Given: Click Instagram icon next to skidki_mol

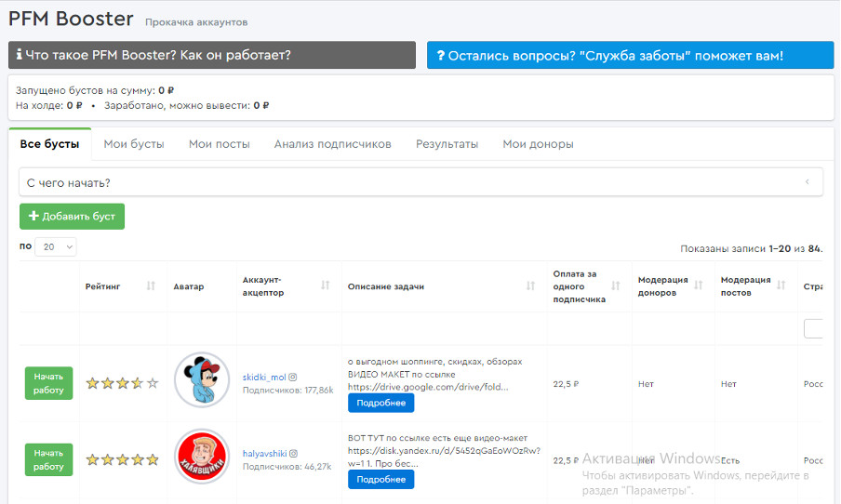Looking at the screenshot, I should point(293,377).
